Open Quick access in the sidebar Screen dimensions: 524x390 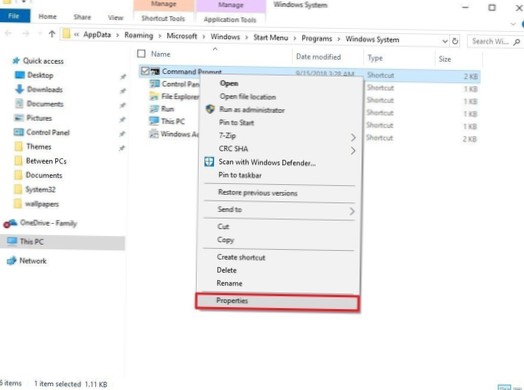tap(43, 61)
